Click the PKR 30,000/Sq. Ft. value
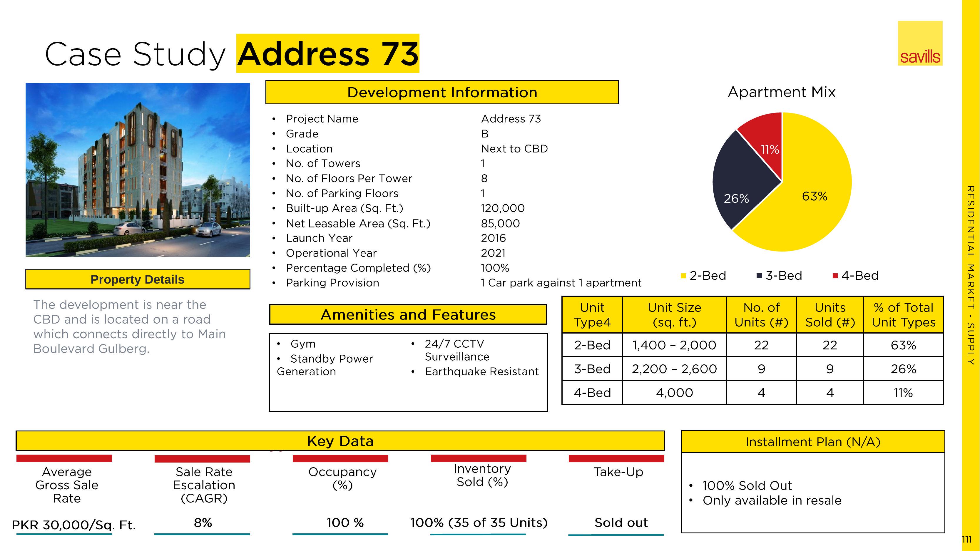 [74, 525]
